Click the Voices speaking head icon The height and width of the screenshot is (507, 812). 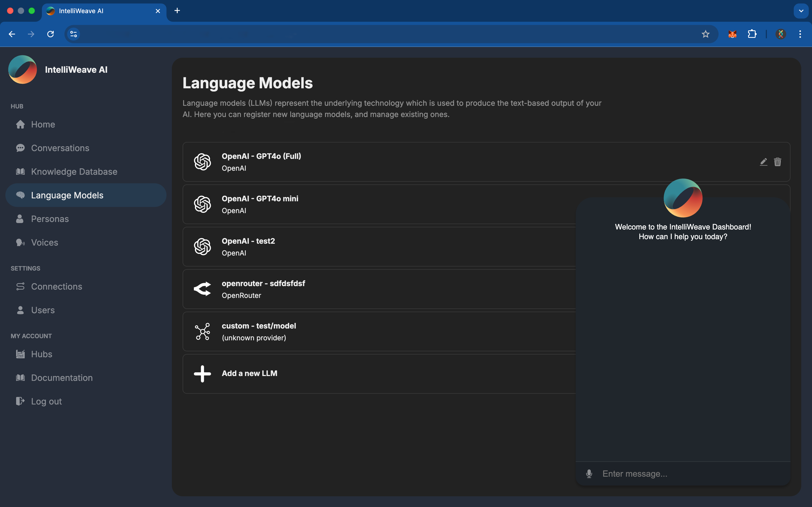click(x=20, y=242)
